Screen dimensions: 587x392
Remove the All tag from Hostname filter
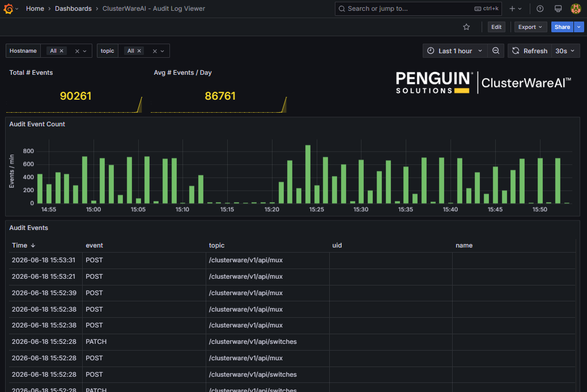pos(61,51)
